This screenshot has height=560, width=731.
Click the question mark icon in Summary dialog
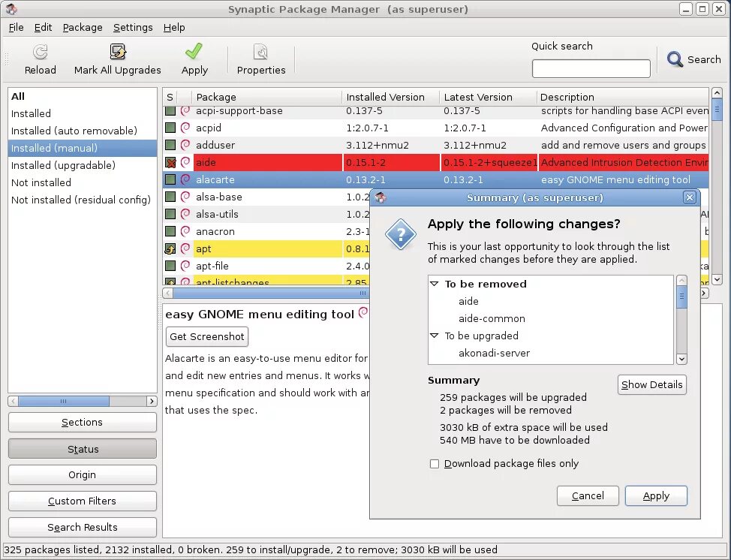[401, 234]
